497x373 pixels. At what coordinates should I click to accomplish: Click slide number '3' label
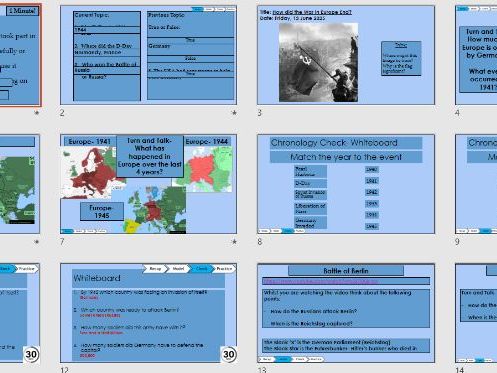[260, 113]
